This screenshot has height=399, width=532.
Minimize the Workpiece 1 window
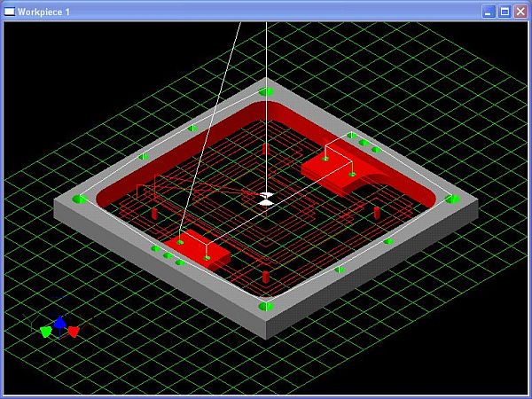(489, 11)
